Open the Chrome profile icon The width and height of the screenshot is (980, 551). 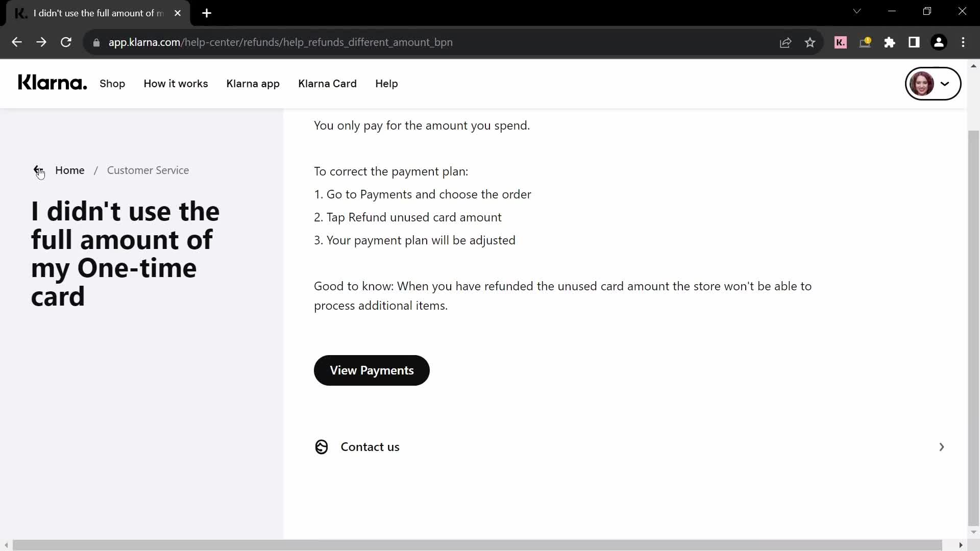939,42
